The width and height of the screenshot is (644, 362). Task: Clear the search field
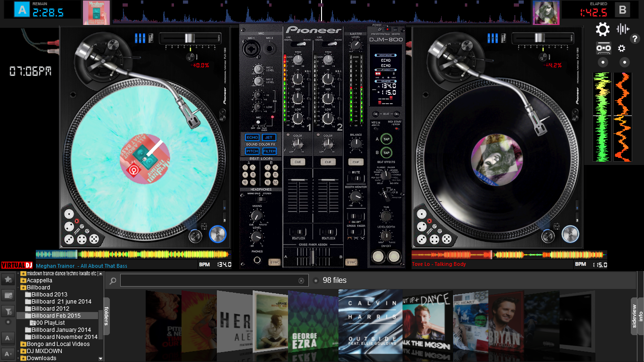301,281
